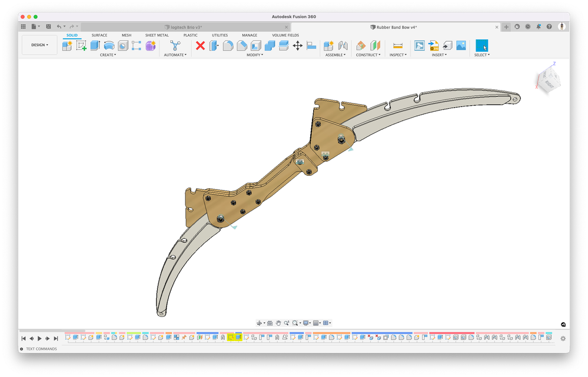Click the Pan hand icon

pos(278,323)
